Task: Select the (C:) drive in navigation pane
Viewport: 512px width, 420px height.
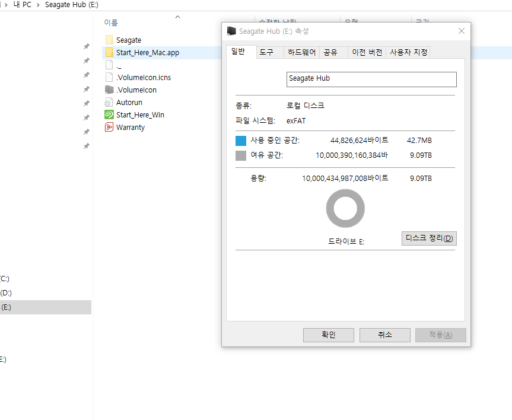Action: tap(5, 279)
